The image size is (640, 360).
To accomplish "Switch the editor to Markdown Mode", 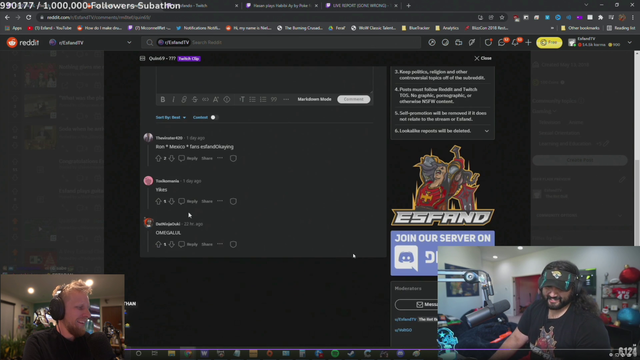I will (314, 99).
